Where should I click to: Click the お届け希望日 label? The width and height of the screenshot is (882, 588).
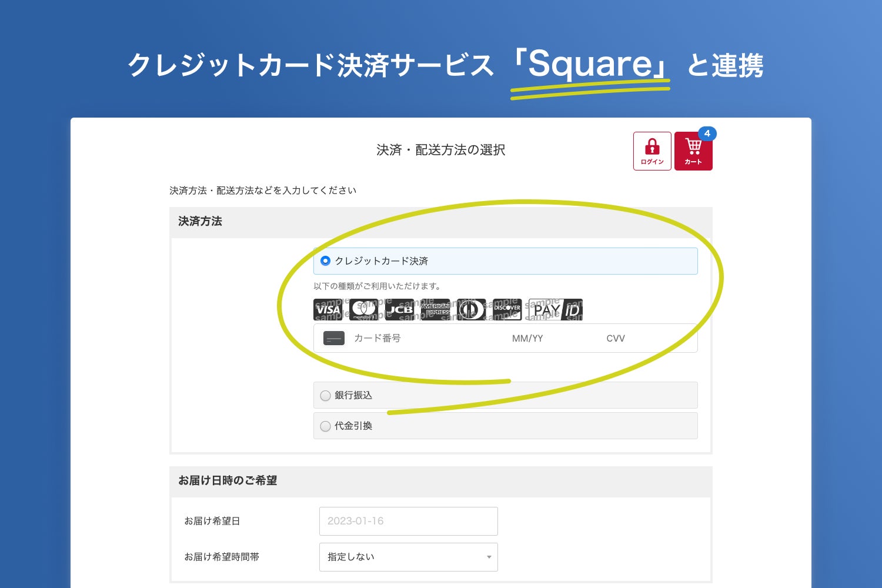212,521
